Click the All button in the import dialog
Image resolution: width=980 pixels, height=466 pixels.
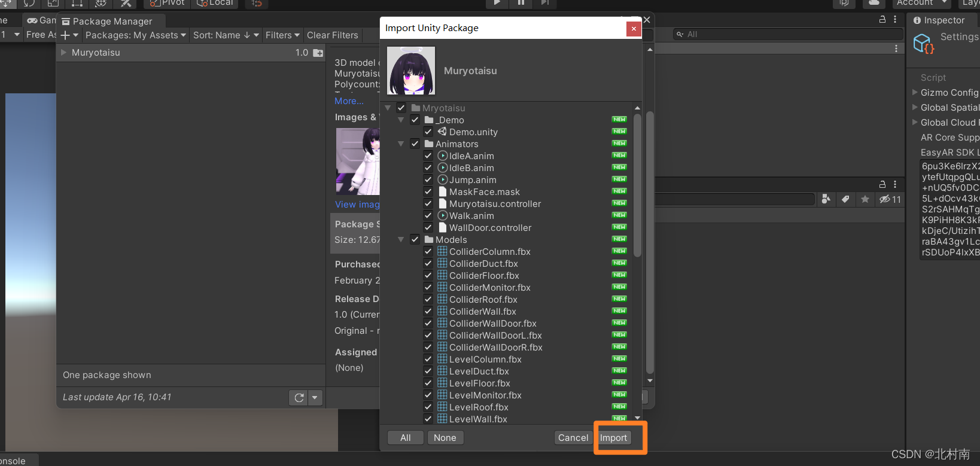[x=406, y=438]
